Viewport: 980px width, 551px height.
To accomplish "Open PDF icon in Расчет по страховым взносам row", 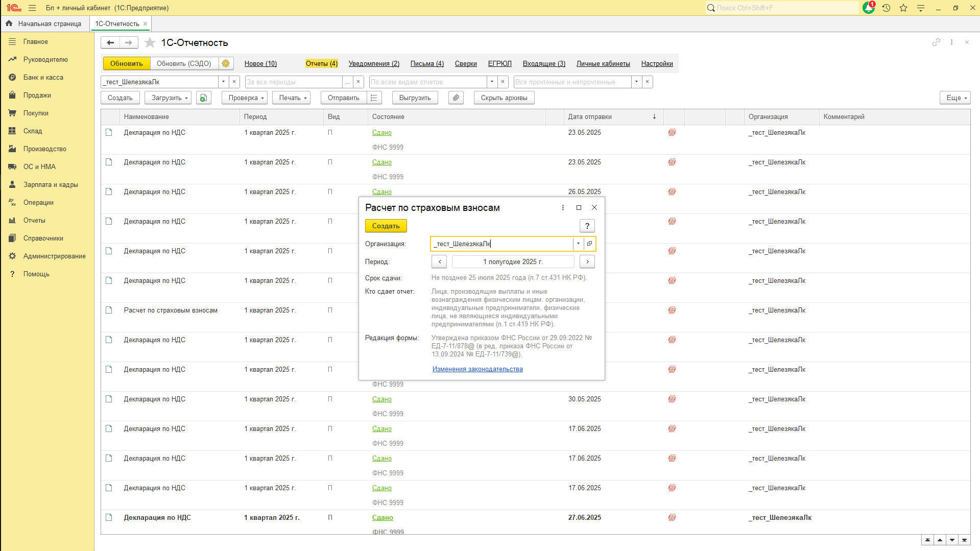I will point(672,310).
